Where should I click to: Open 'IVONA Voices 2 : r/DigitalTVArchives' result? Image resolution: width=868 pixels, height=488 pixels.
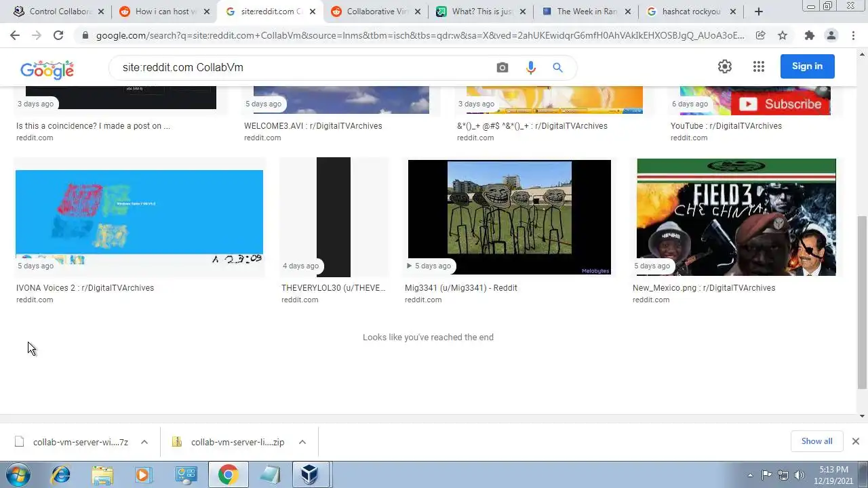point(85,288)
